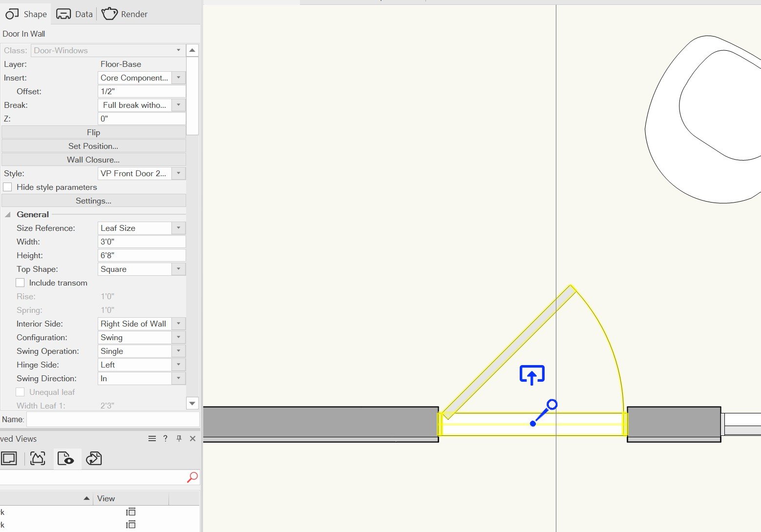761x532 pixels.
Task: Check the Include transom option
Action: tap(21, 283)
